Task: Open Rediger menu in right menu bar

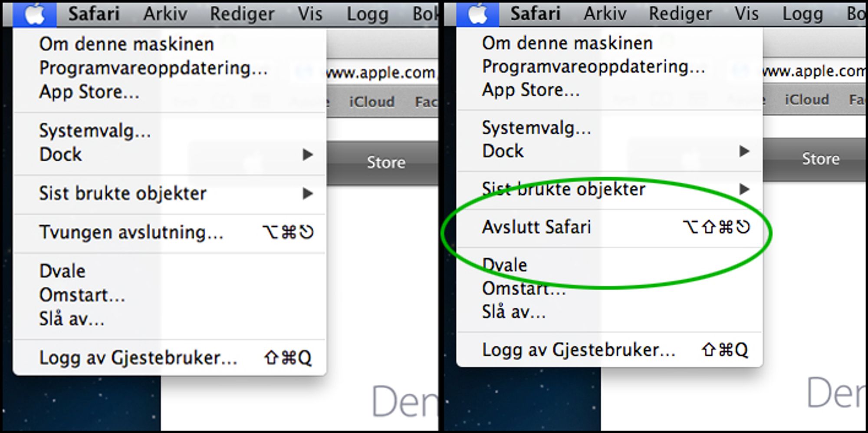Action: click(680, 14)
